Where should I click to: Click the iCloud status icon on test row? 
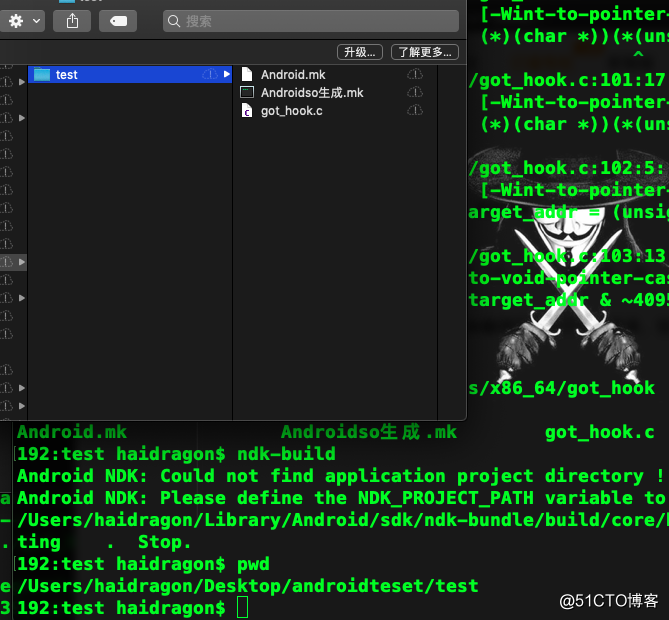point(209,74)
